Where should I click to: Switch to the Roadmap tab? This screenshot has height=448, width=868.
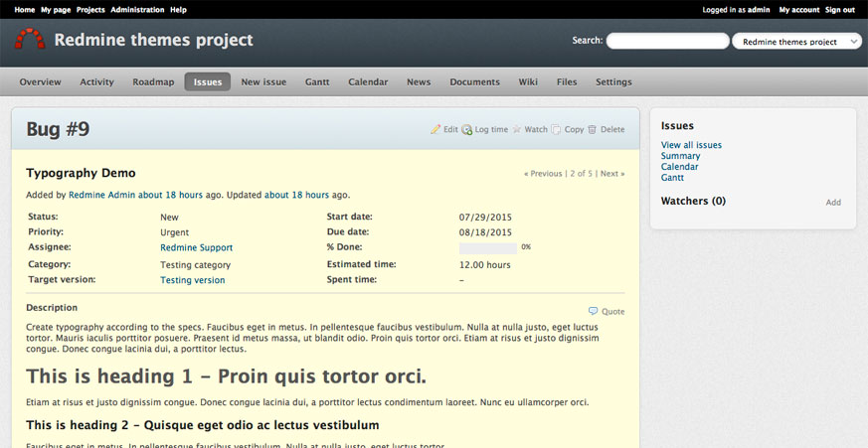tap(153, 81)
